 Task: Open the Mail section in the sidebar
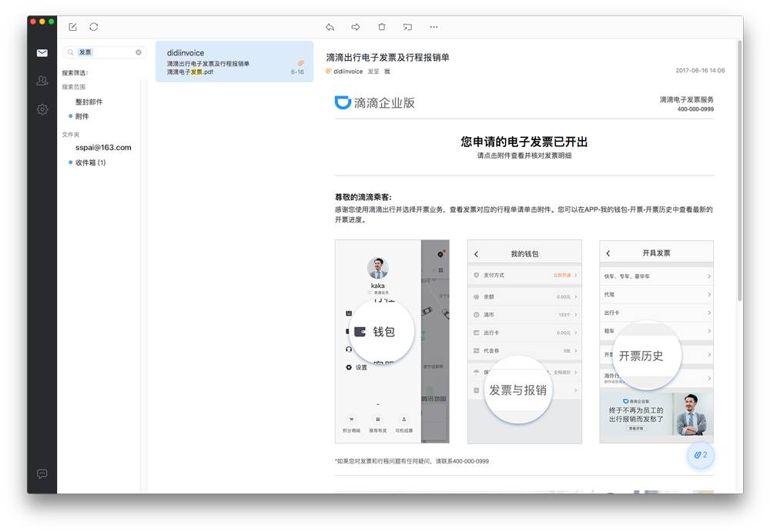click(x=42, y=53)
